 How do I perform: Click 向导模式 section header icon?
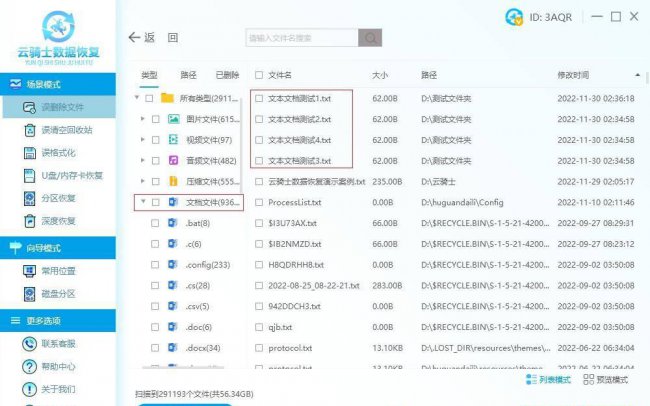point(15,248)
